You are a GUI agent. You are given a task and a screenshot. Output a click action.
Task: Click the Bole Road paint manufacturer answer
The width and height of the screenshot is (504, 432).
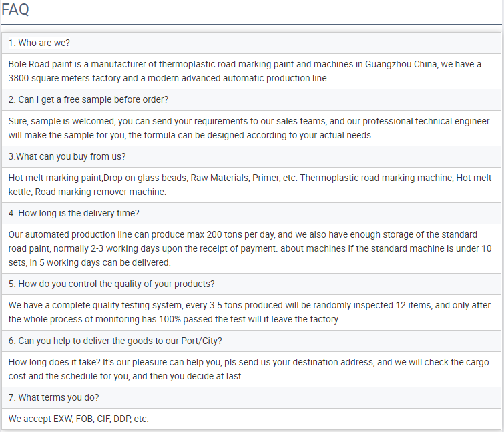[x=244, y=65]
